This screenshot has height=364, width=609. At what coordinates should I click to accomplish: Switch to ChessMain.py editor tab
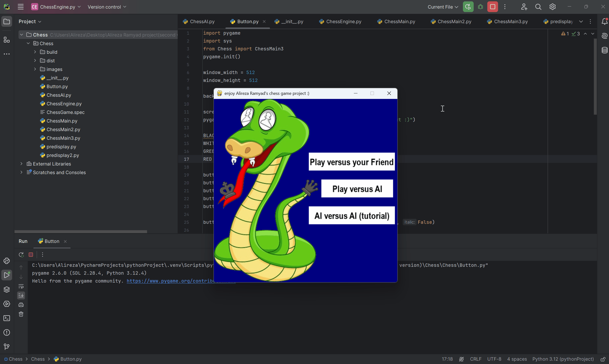tap(396, 21)
